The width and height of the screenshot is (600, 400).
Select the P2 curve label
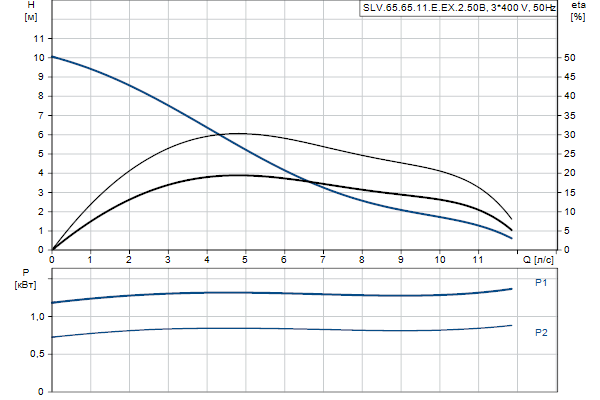[x=541, y=332]
